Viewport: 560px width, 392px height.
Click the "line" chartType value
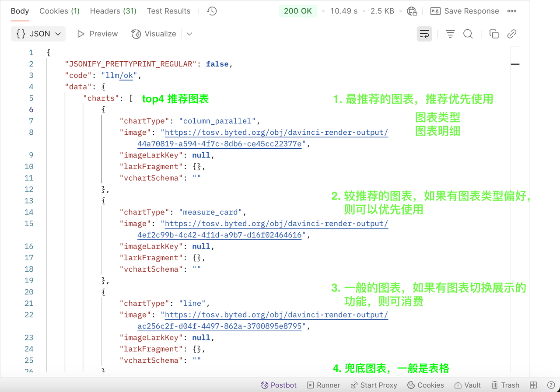coord(192,303)
